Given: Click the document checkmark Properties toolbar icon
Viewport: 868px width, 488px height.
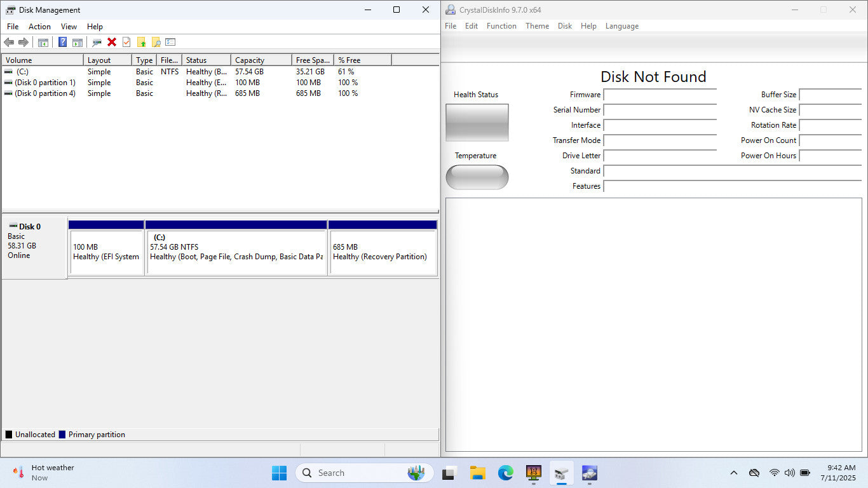Looking at the screenshot, I should 126,42.
